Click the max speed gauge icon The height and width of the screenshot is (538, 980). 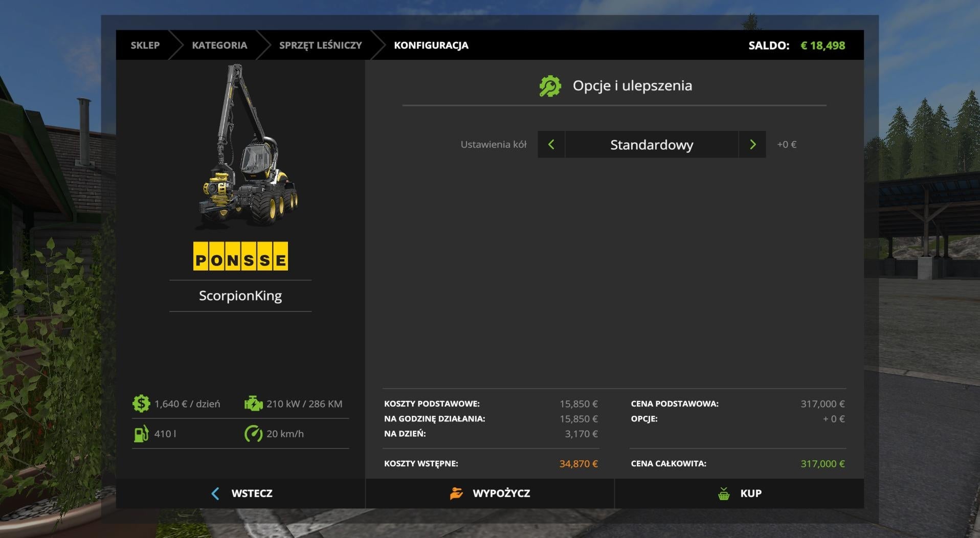click(253, 434)
